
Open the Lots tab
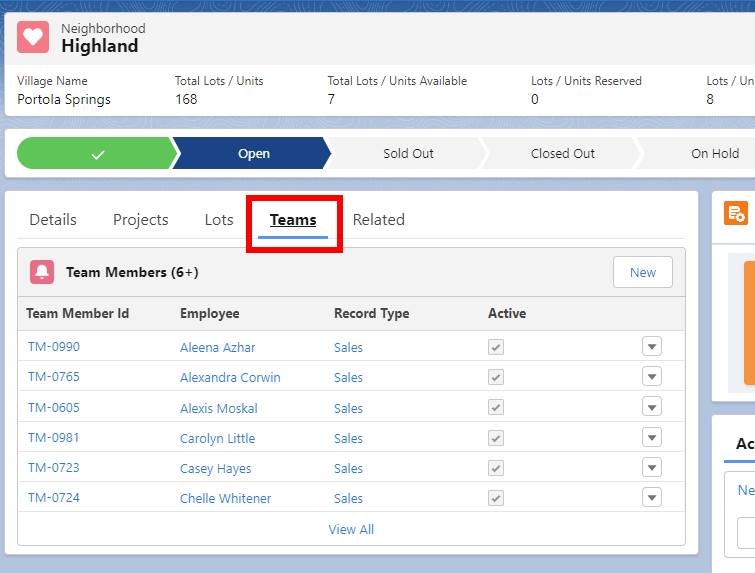tap(219, 220)
